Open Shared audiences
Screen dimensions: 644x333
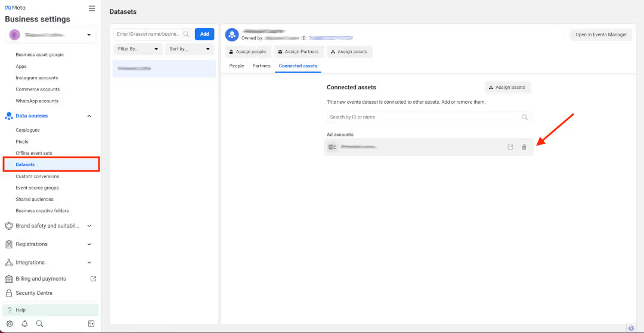(x=35, y=199)
